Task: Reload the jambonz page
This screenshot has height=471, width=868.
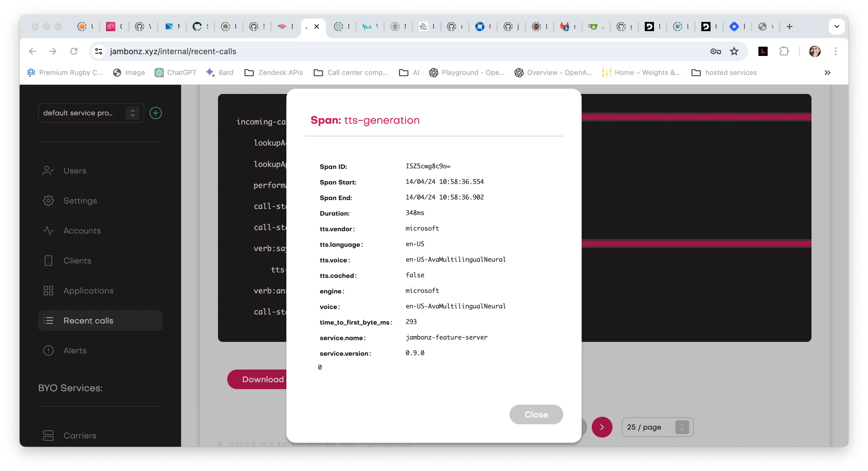Action: 74,51
